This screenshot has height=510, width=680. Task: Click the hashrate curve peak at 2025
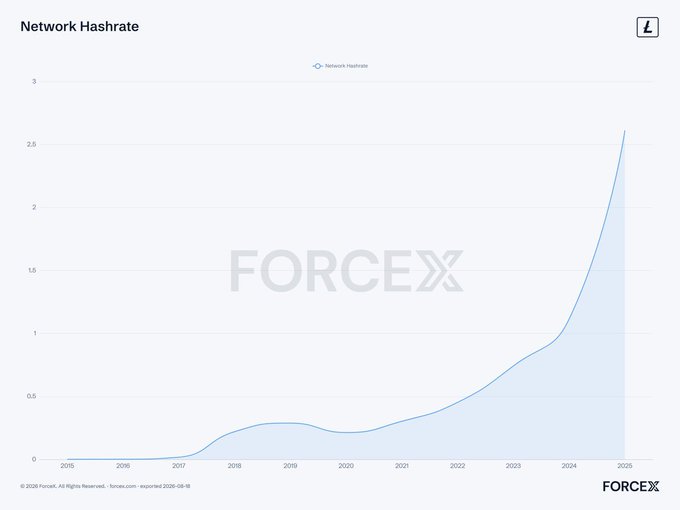coord(624,131)
